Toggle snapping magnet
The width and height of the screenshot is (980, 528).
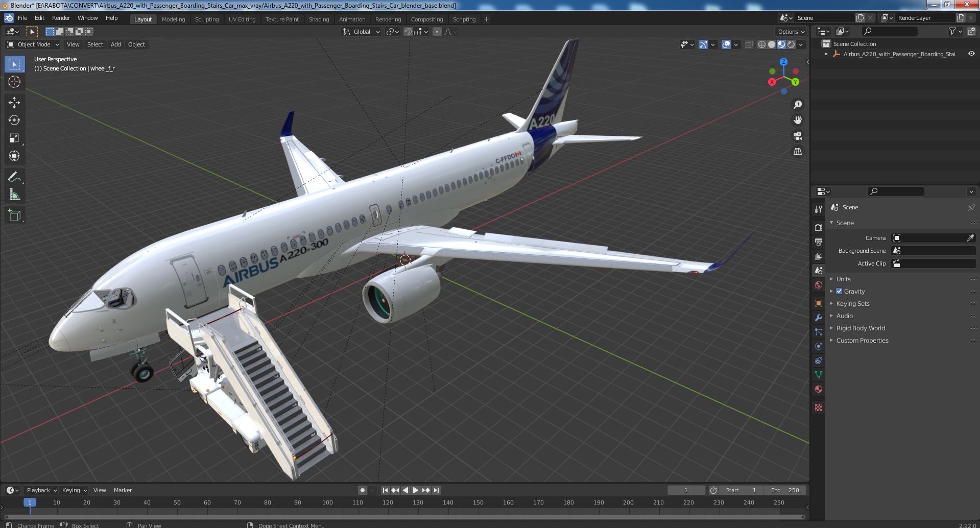[x=408, y=32]
